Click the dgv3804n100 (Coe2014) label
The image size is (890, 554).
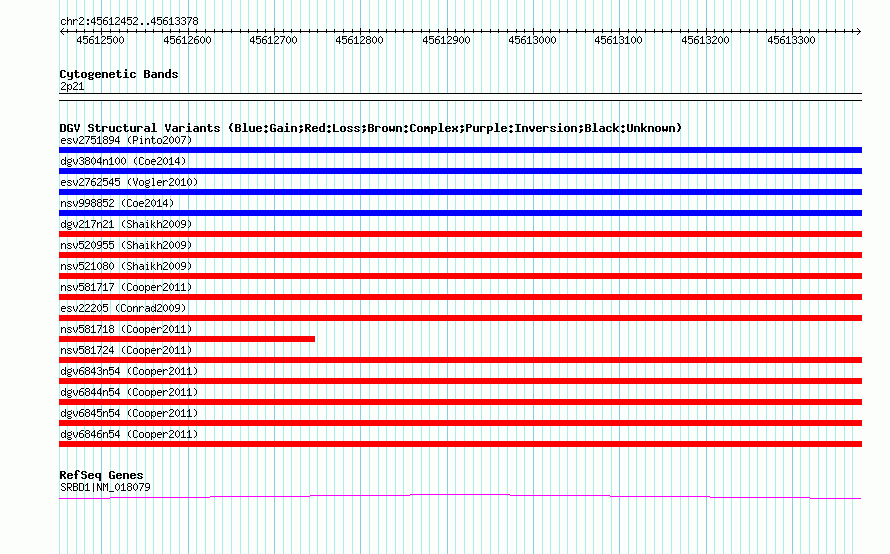[123, 161]
